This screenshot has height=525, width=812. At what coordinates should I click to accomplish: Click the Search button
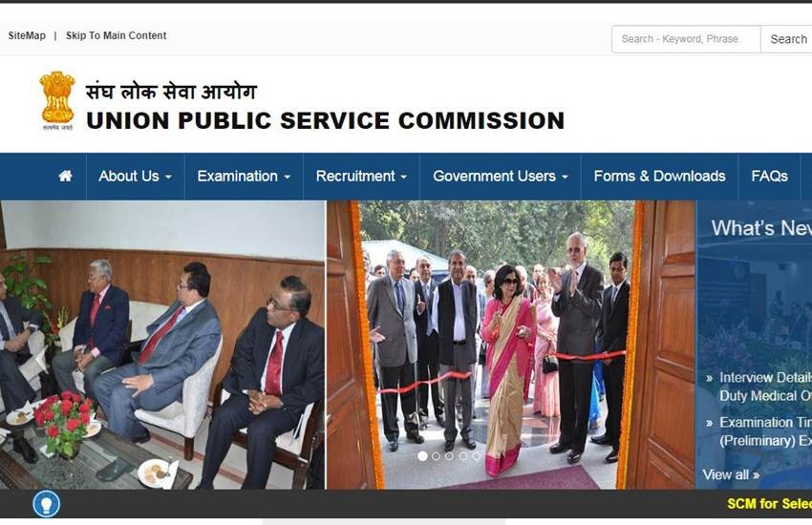coord(787,39)
